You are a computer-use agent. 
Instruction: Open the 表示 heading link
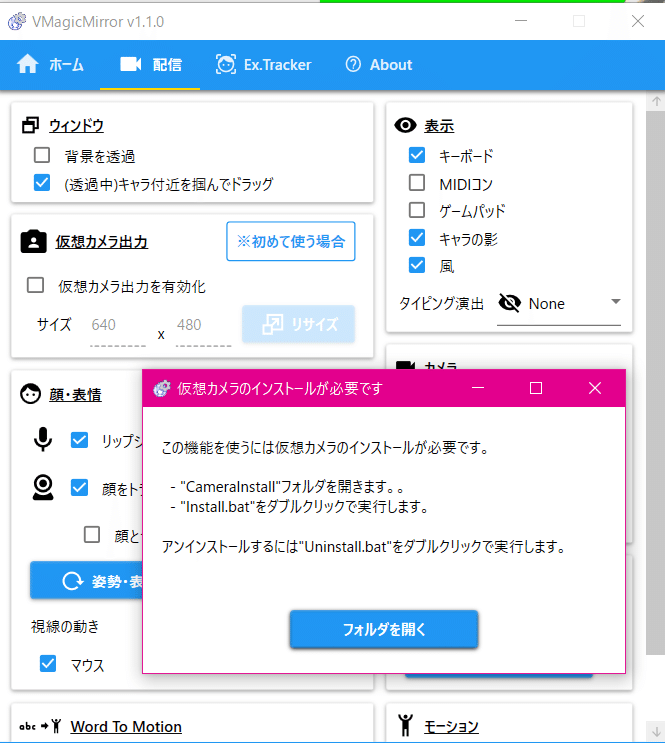pos(439,126)
